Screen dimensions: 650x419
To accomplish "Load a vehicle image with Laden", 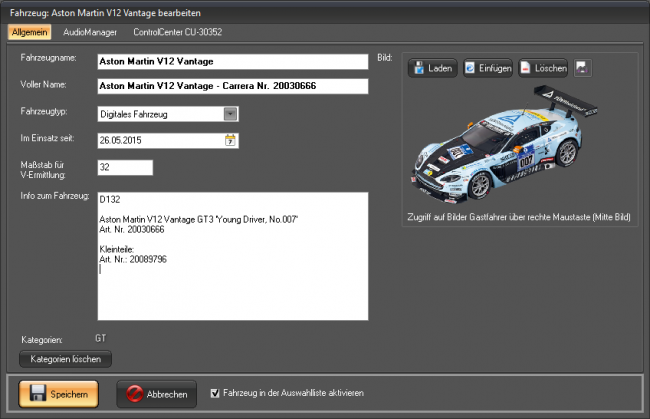I will point(433,68).
